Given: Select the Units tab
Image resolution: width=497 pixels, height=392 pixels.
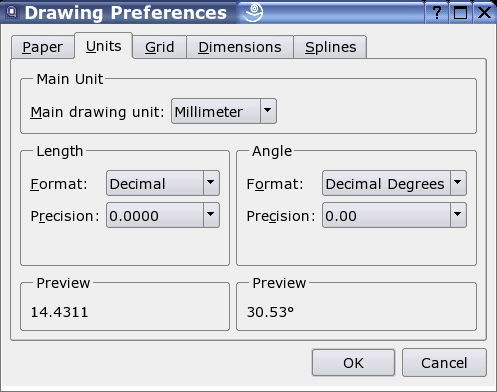Looking at the screenshot, I should [104, 46].
